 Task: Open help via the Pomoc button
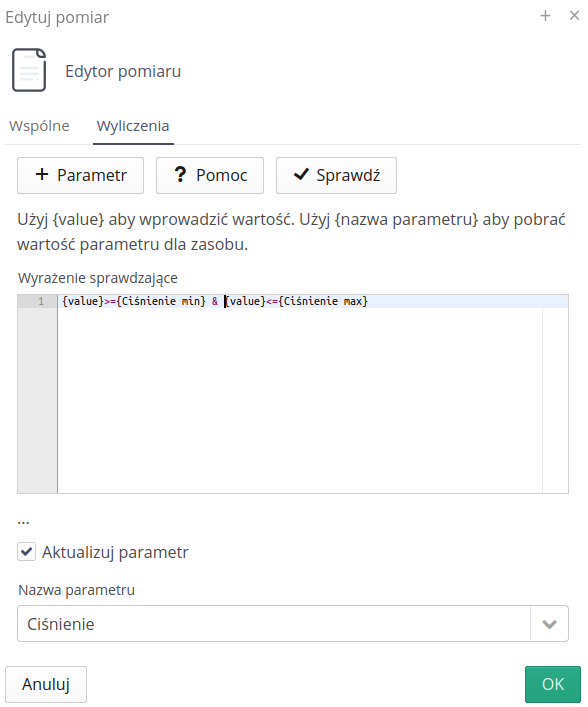pos(210,175)
